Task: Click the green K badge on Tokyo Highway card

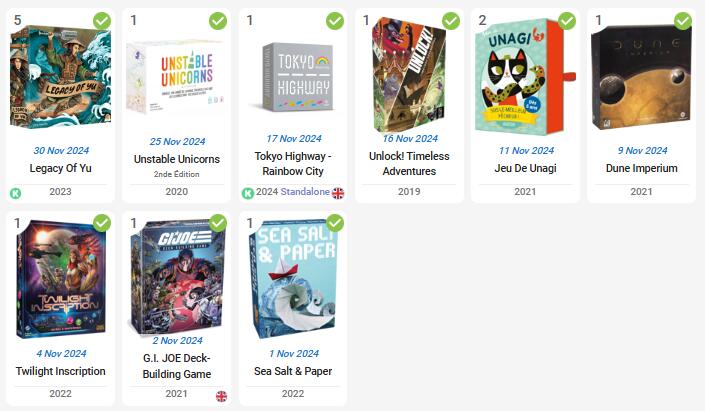Action: (248, 193)
